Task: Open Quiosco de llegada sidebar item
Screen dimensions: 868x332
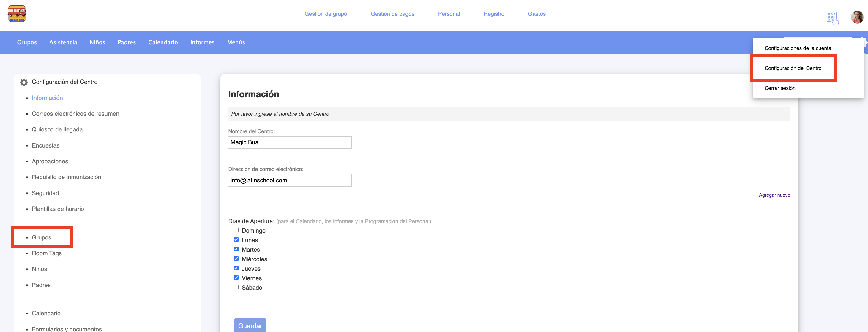Action: 57,130
